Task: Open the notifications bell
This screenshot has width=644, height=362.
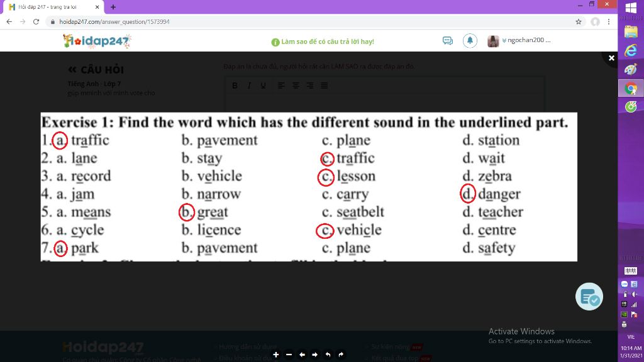Action: tap(470, 41)
